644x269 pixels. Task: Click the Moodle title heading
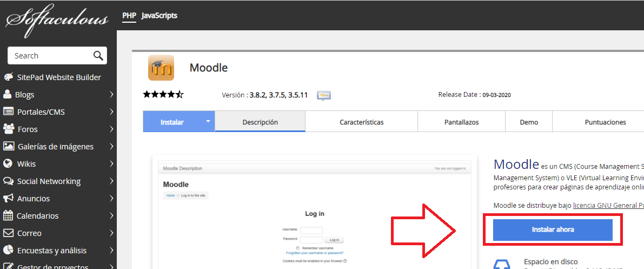pyautogui.click(x=208, y=68)
